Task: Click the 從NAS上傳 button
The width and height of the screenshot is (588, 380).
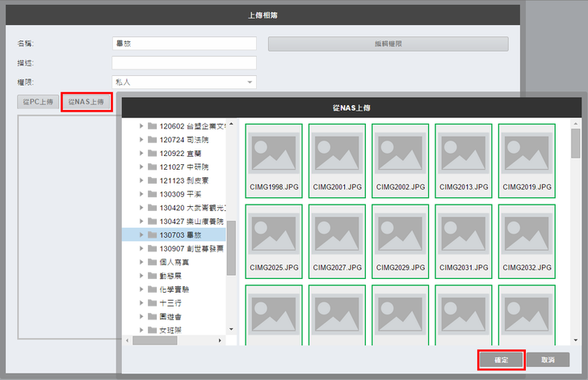Action: 86,102
